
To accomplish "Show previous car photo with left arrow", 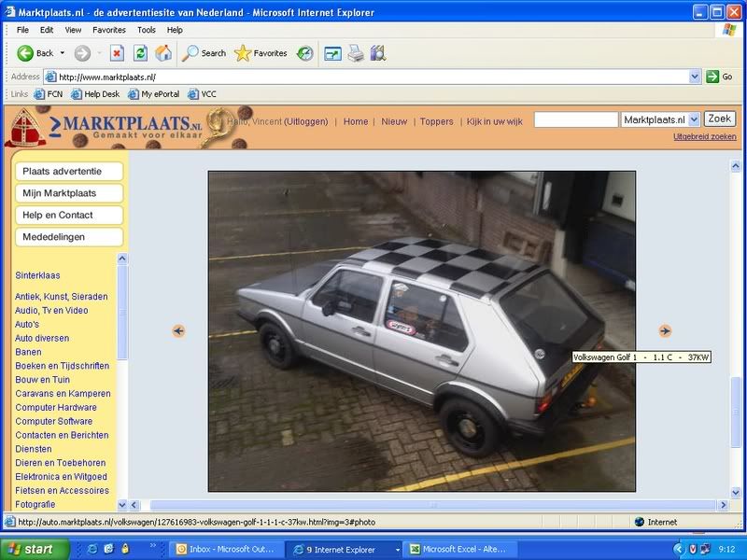I will point(178,331).
